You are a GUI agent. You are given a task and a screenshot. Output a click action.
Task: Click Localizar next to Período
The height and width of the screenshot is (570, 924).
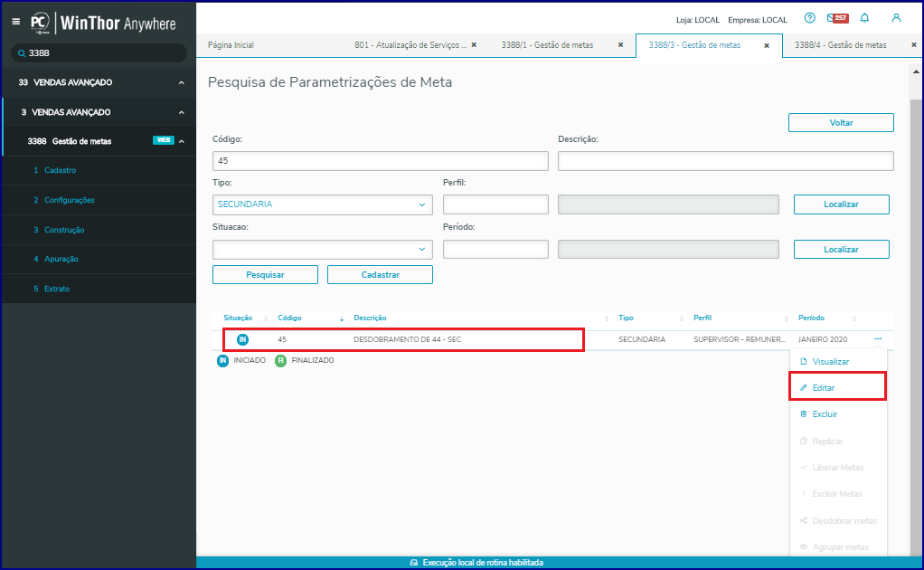pos(841,250)
